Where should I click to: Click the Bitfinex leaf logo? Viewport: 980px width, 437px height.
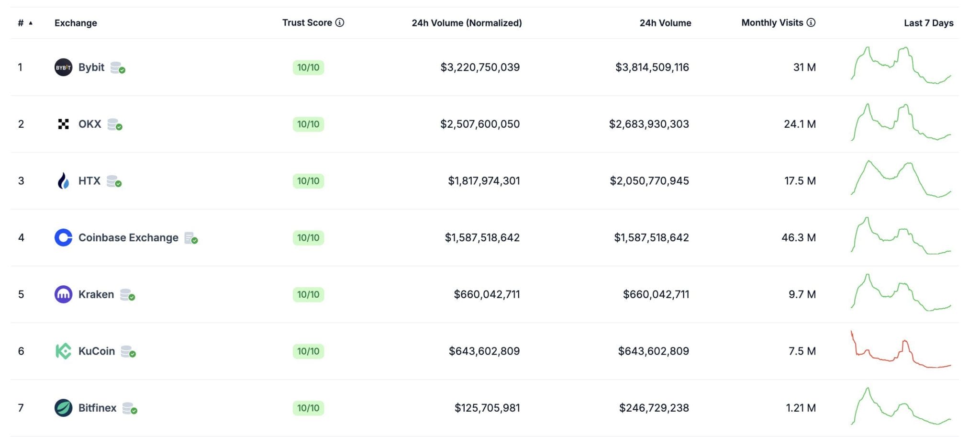[x=63, y=408]
